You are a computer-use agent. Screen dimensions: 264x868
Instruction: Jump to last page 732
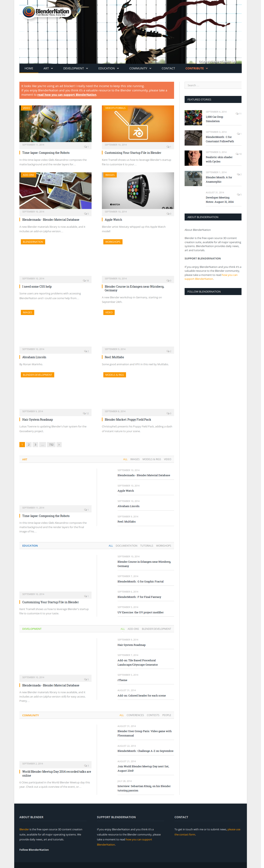click(x=52, y=445)
